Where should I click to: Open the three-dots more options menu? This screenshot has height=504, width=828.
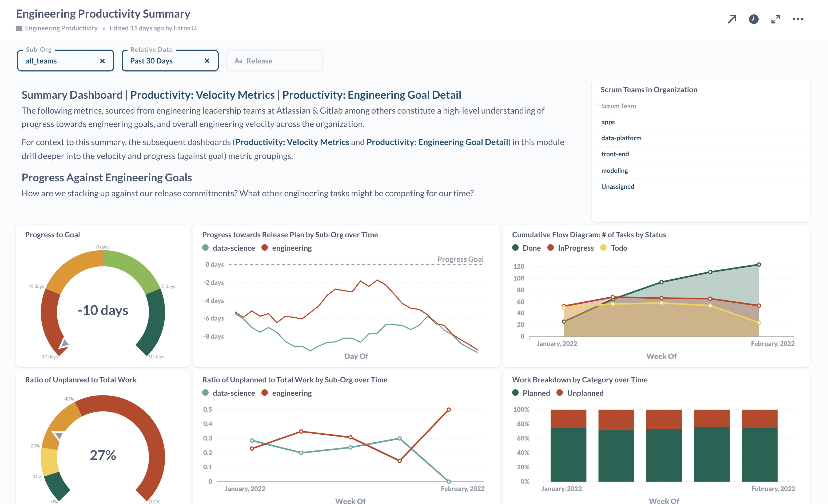click(x=798, y=19)
